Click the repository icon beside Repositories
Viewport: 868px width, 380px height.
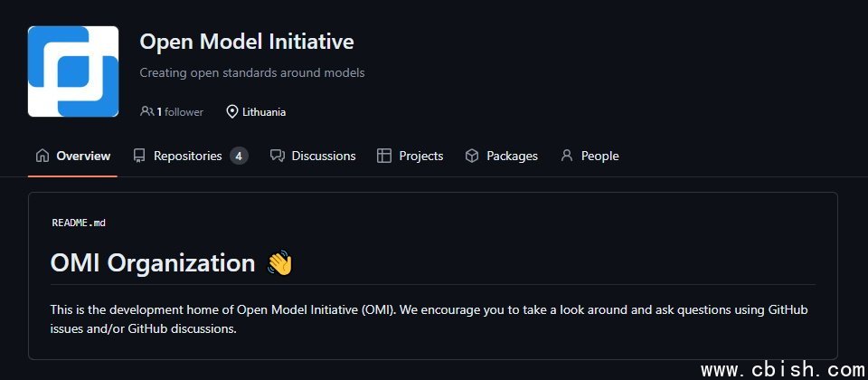click(139, 156)
